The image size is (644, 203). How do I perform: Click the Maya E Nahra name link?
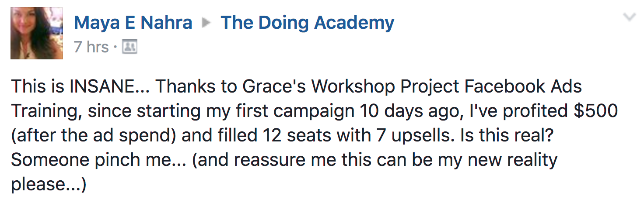133,23
